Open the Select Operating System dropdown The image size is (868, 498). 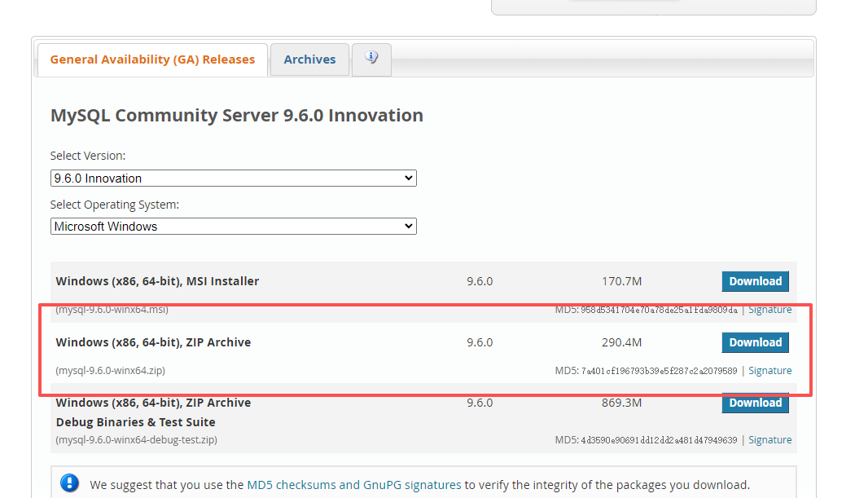233,226
